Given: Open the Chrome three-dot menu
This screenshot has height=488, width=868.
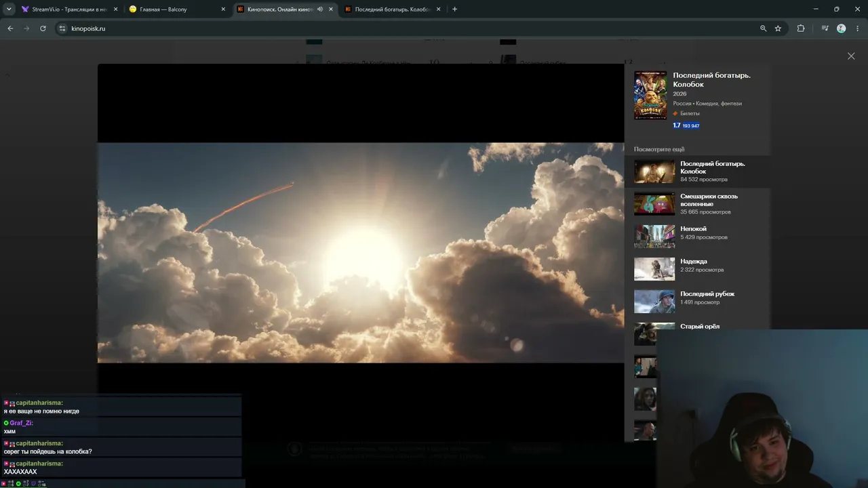Looking at the screenshot, I should click(x=858, y=28).
